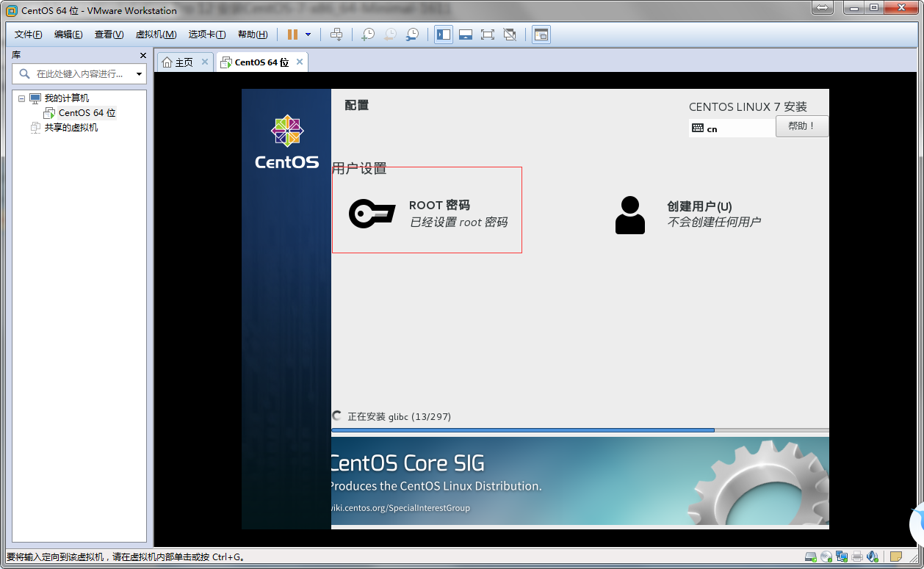
Task: Switch to Unity mode icon
Action: tap(510, 35)
